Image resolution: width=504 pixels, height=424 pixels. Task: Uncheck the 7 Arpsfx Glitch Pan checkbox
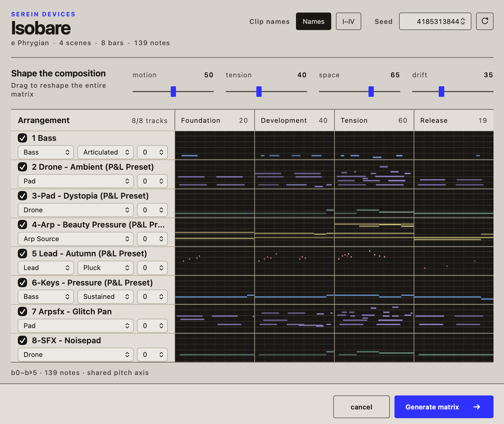pos(22,311)
